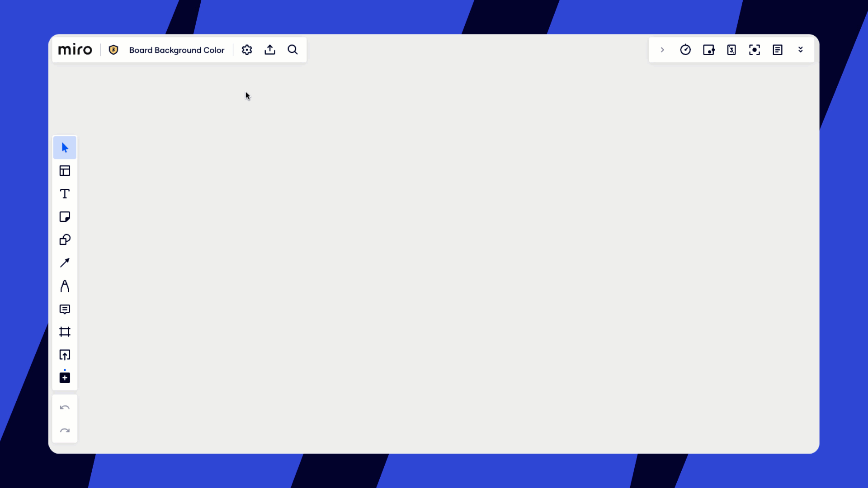
Task: Open more apps with plus icon
Action: [x=65, y=378]
